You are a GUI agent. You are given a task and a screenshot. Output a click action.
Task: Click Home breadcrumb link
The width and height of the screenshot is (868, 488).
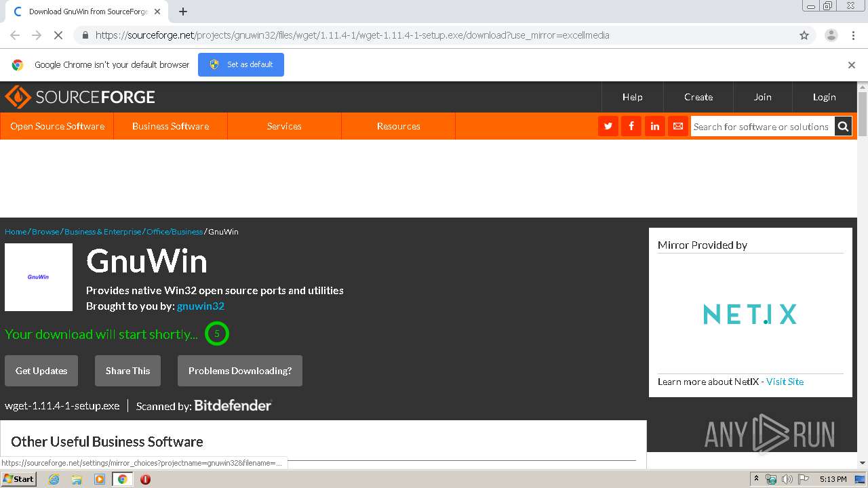(x=16, y=232)
